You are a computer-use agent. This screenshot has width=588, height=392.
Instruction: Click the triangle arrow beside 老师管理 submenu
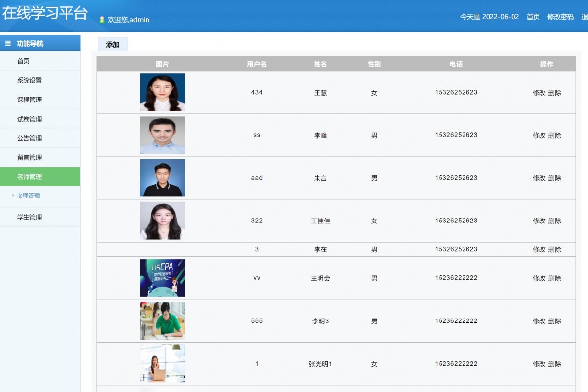click(x=12, y=196)
